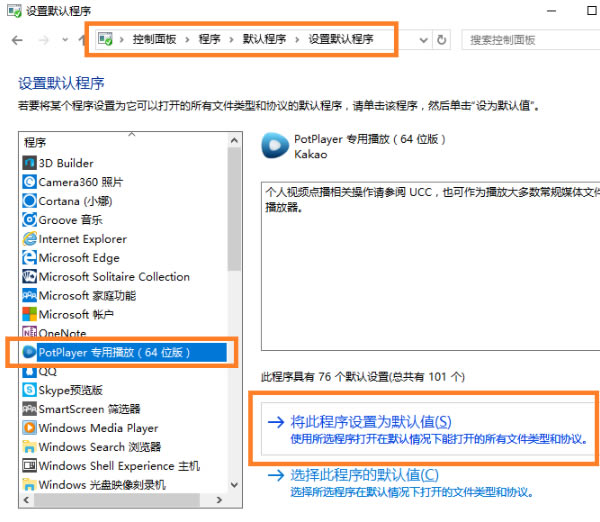The width and height of the screenshot is (600, 522).
Task: Click the control panel icon in address bar
Action: point(105,39)
